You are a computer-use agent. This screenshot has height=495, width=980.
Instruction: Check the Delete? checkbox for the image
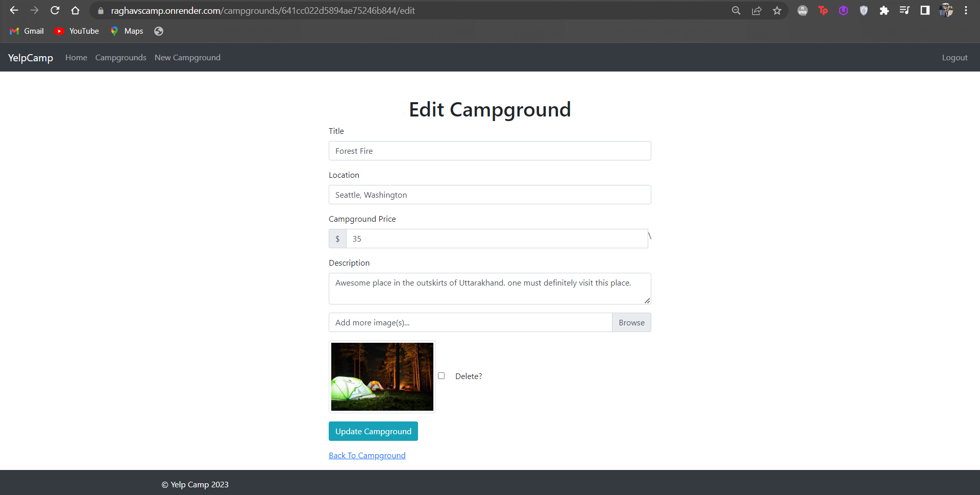(441, 375)
